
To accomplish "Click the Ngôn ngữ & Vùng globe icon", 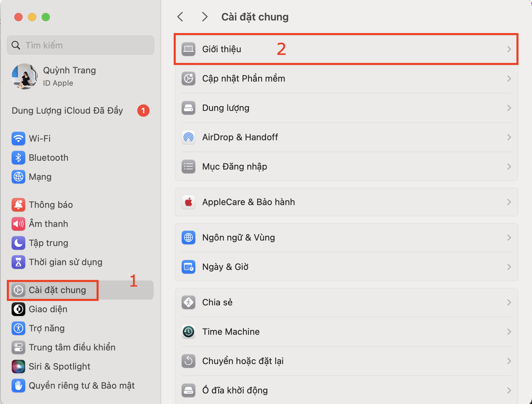I will click(x=188, y=237).
